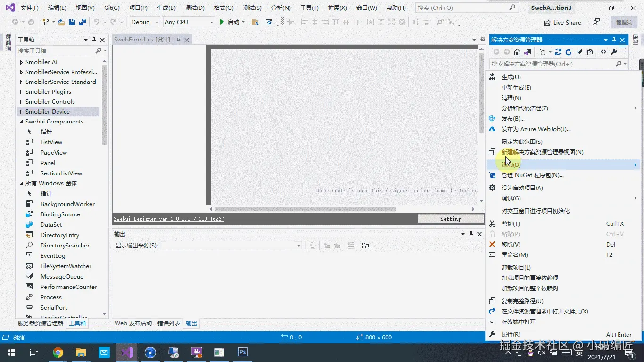Open the Debug configuration dropdown
Screen dimensions: 644x362
coord(145,22)
